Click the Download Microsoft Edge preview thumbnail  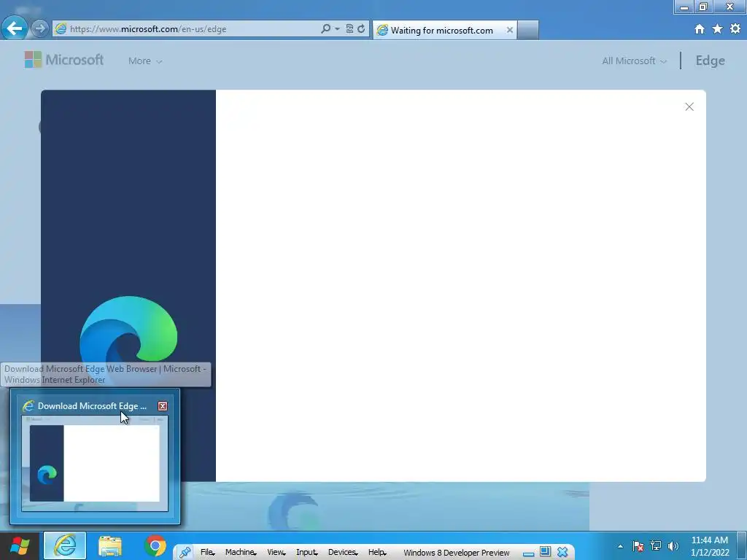[x=95, y=463]
